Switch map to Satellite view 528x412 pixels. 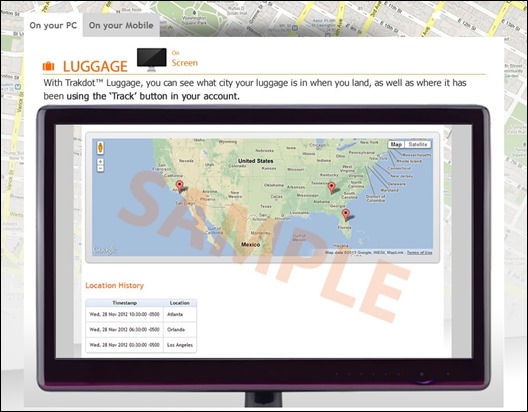[x=418, y=144]
